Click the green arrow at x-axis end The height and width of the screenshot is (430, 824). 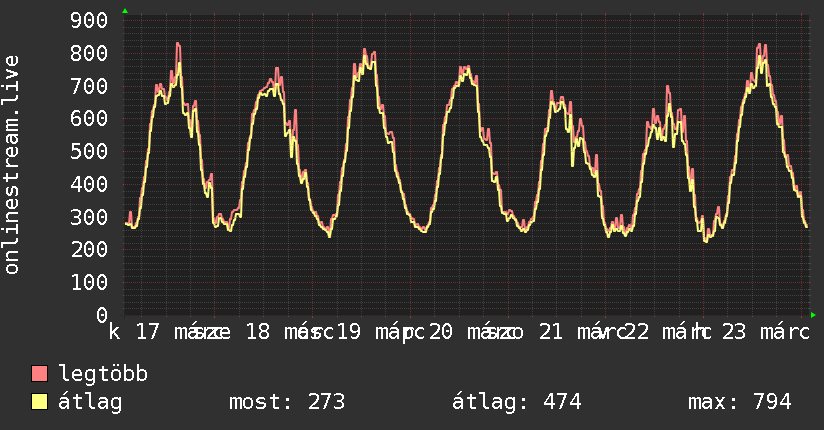(813, 315)
